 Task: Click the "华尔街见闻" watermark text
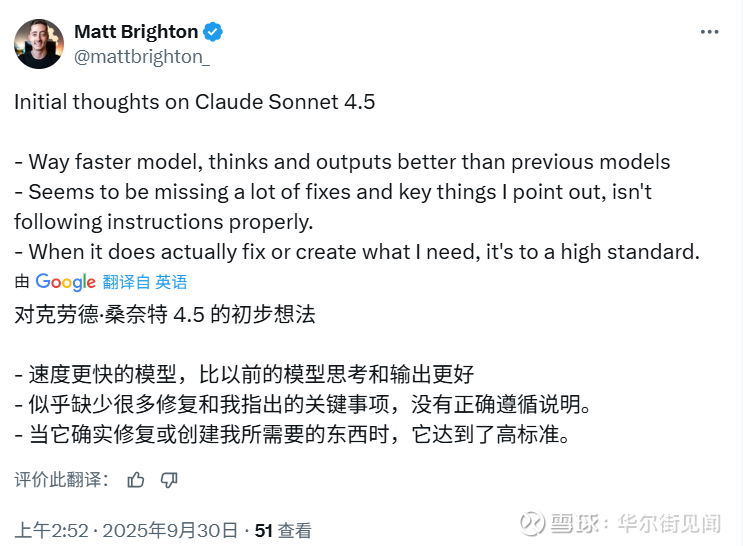tap(669, 523)
